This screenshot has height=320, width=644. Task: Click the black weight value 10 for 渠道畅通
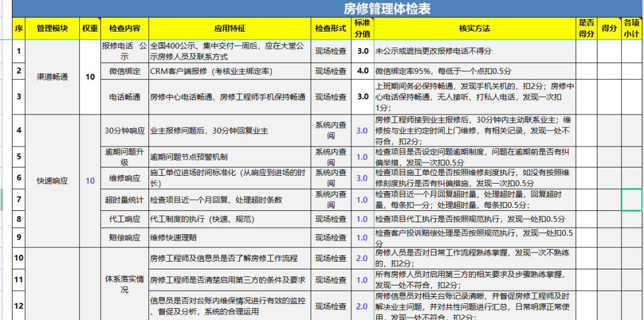tap(90, 77)
